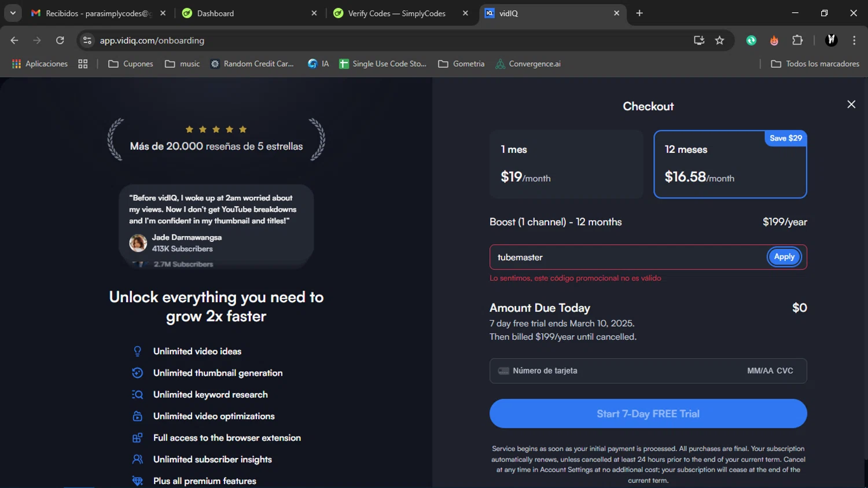Image resolution: width=868 pixels, height=488 pixels.
Task: Open Todos los marcadores folder
Action: click(x=815, y=64)
